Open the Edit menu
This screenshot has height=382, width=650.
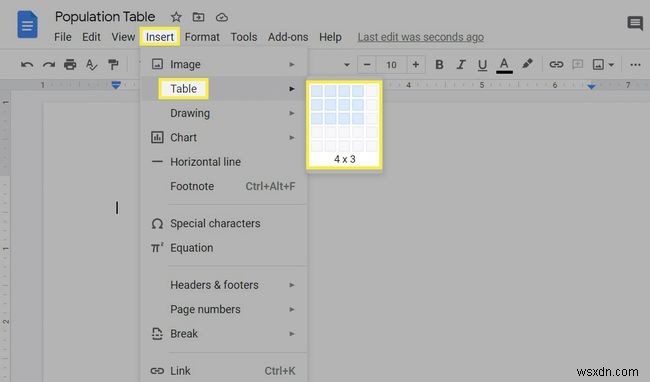tap(91, 37)
